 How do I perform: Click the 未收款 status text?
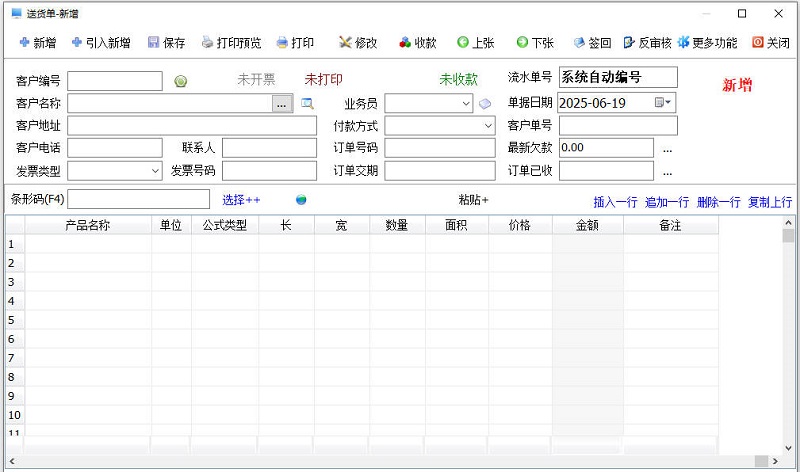click(459, 80)
